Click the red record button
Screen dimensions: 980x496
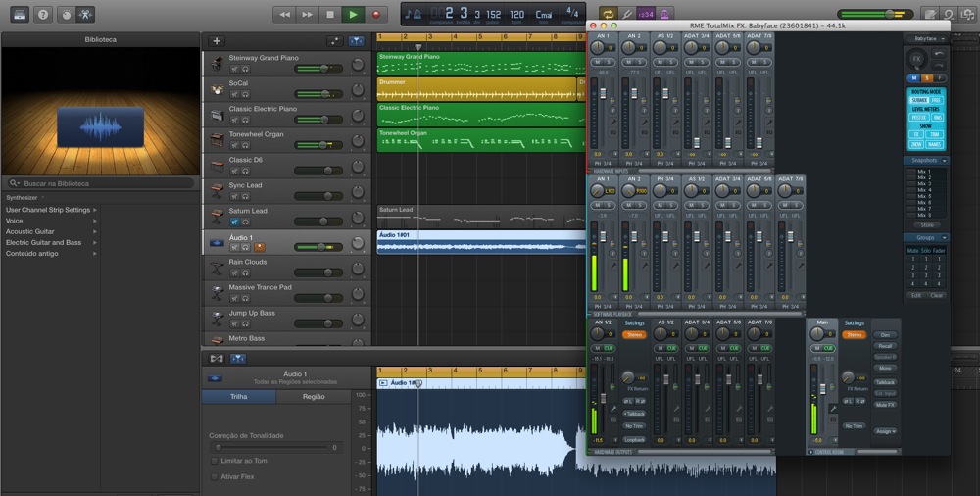[x=376, y=15]
